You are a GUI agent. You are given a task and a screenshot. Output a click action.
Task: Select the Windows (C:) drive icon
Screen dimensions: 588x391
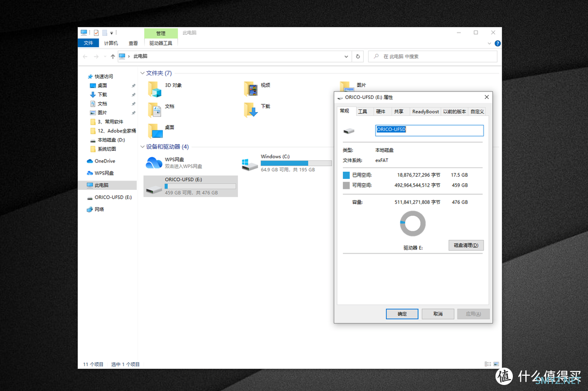click(x=250, y=165)
